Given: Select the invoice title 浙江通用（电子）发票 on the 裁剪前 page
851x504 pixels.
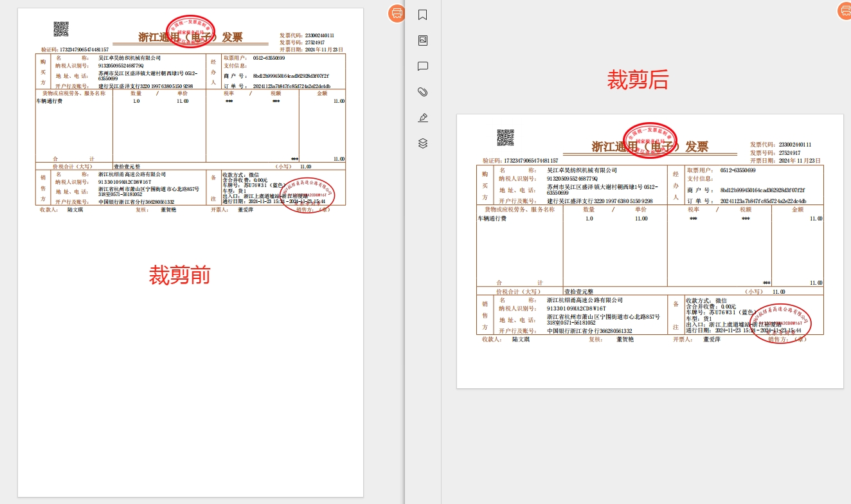Looking at the screenshot, I should click(191, 37).
